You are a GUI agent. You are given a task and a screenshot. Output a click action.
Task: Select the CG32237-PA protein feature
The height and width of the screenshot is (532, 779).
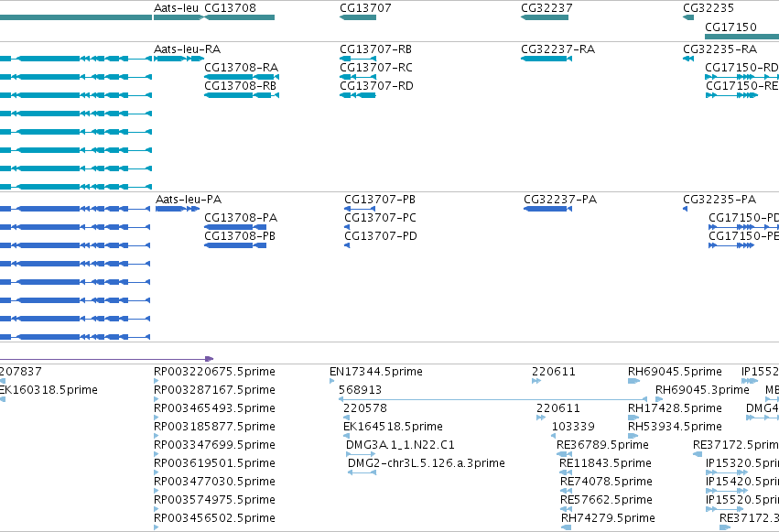[x=548, y=209]
